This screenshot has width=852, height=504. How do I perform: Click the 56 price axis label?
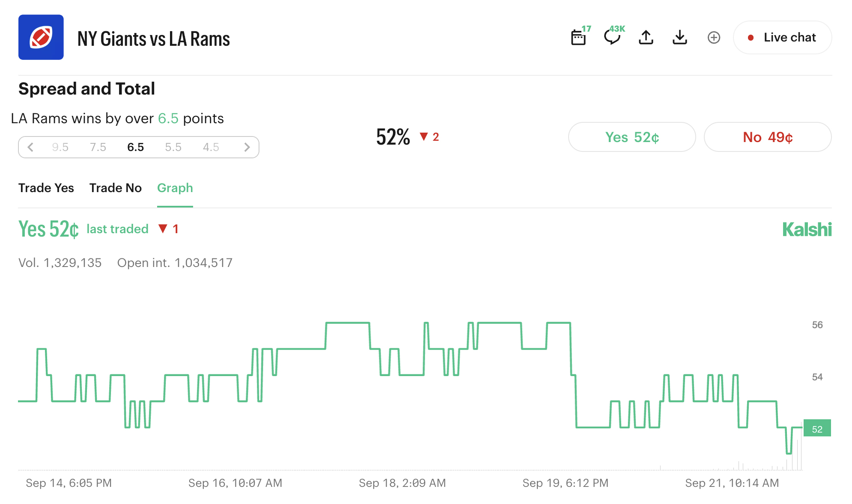coord(817,325)
